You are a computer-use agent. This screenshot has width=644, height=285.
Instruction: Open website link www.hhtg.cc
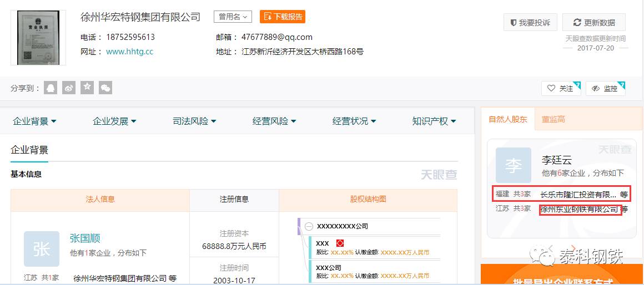point(129,52)
